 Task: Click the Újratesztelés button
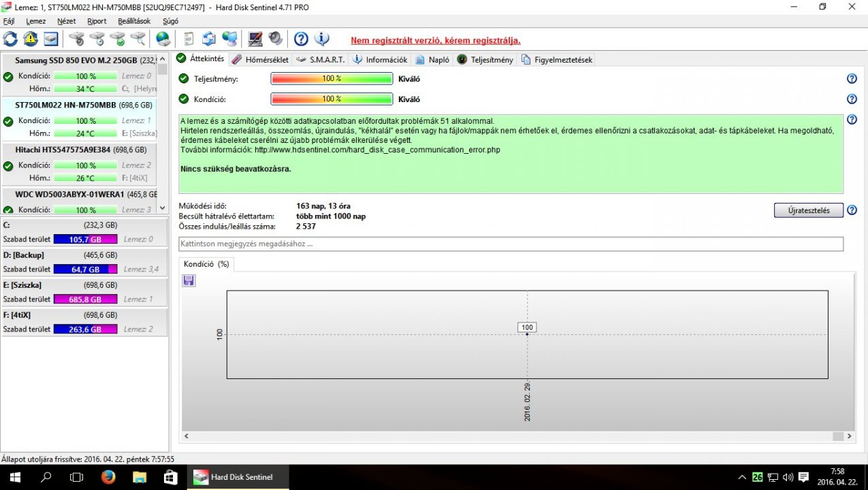pyautogui.click(x=808, y=210)
